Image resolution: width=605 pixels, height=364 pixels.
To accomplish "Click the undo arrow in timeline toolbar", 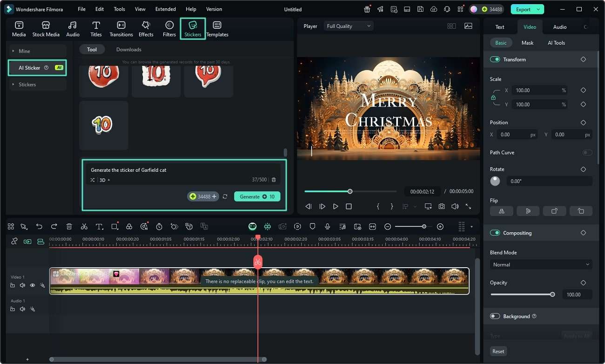I will click(39, 227).
